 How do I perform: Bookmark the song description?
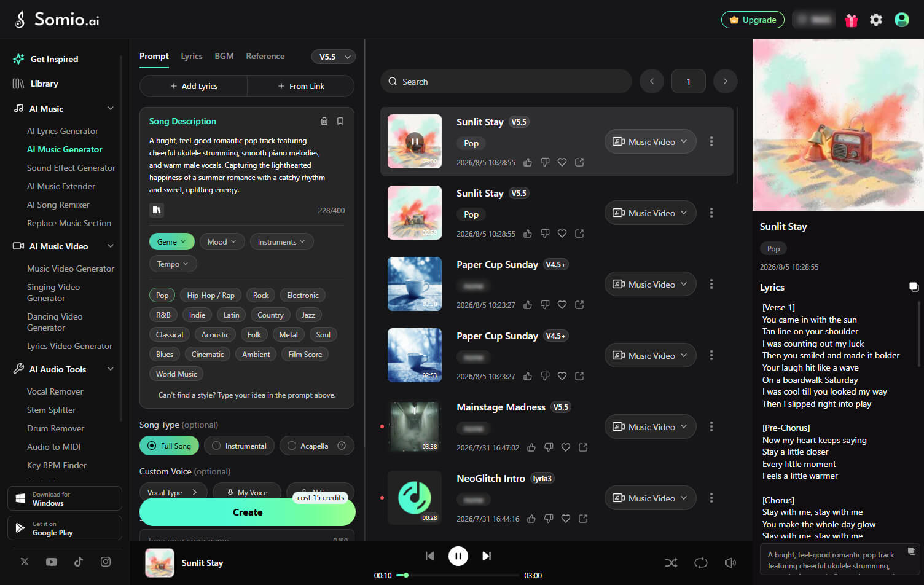(x=340, y=121)
